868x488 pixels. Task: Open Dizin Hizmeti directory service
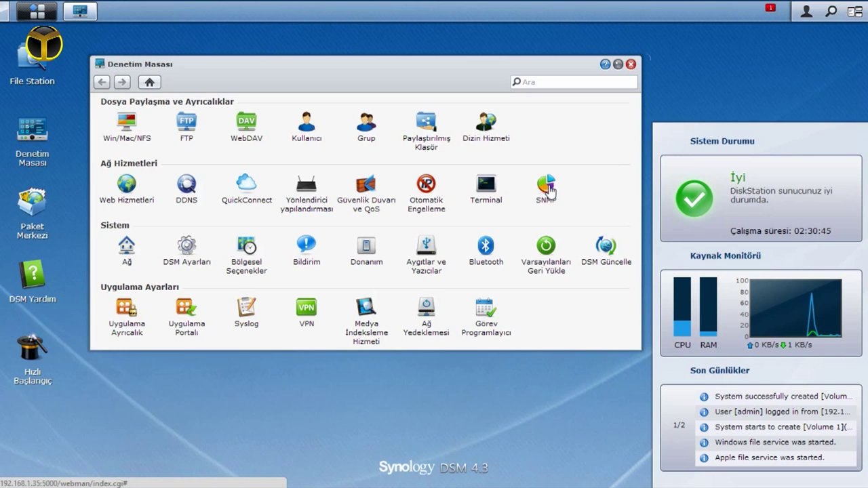pos(486,127)
